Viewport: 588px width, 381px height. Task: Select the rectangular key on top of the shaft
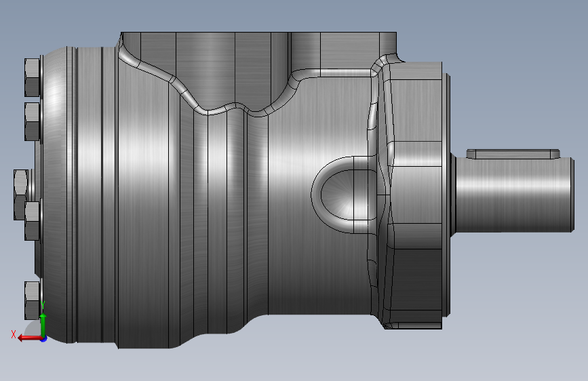click(x=513, y=154)
